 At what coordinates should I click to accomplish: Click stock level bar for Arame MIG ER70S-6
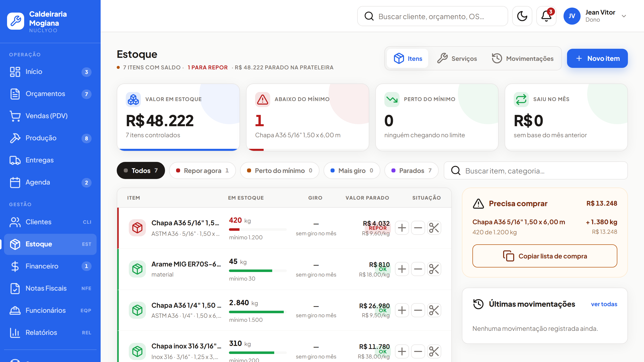click(x=258, y=271)
